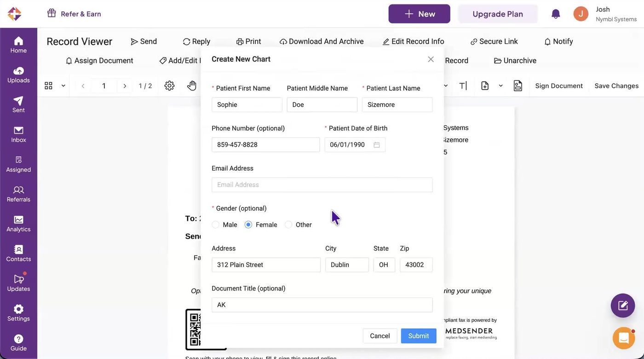The width and height of the screenshot is (644, 359).
Task: Click the State field
Action: pyautogui.click(x=385, y=265)
